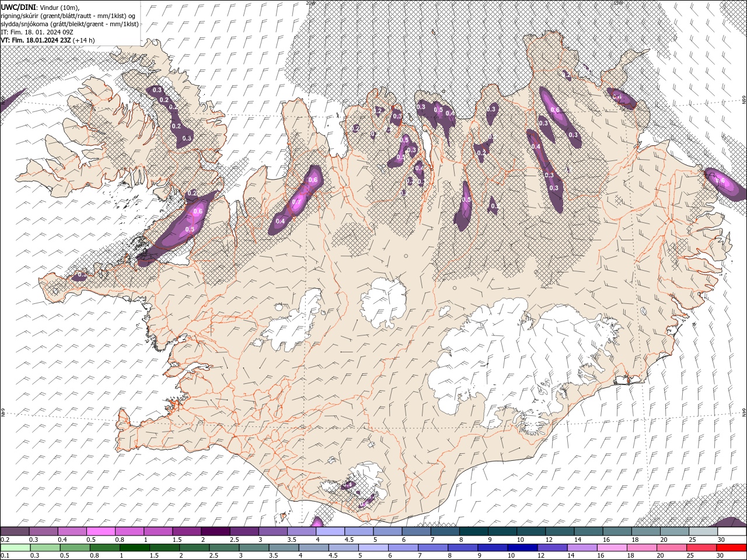Pick darkest purple top-row swatch 2 to 2.5

[x=215, y=531]
